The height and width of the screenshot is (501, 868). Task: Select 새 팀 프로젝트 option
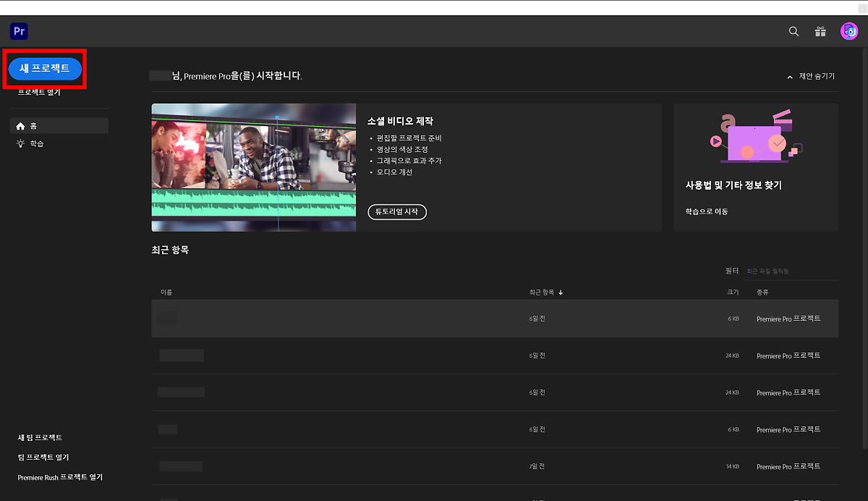coord(40,437)
